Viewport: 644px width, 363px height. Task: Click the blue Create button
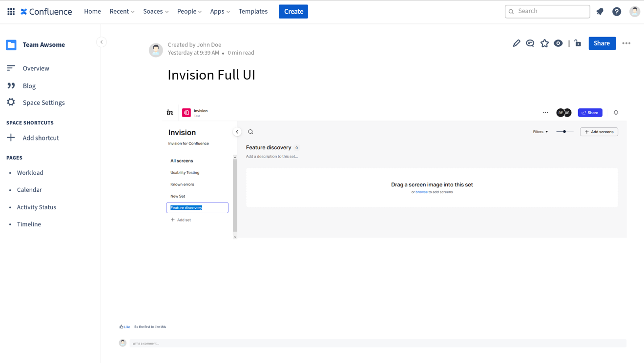[x=293, y=11]
